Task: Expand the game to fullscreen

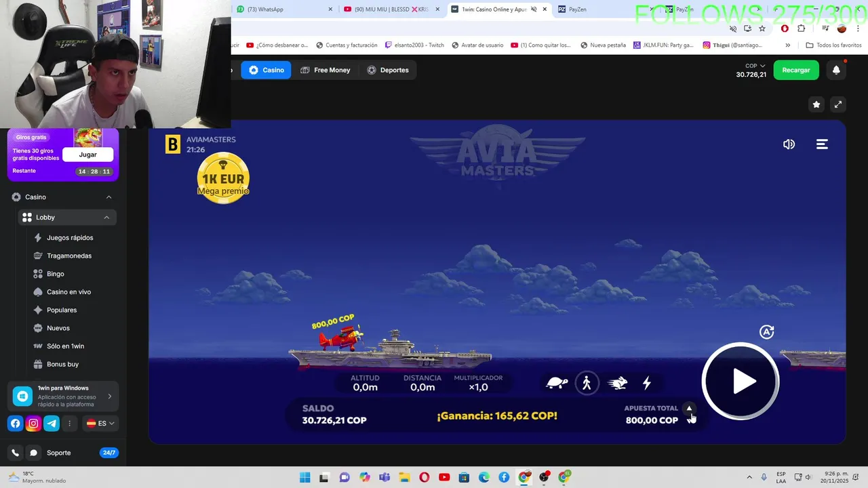Action: (838, 104)
